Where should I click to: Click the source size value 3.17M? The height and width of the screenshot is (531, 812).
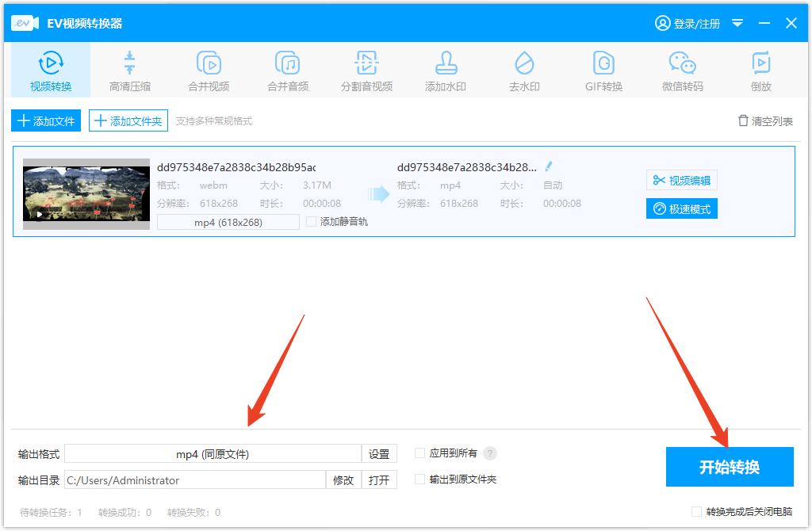pos(317,185)
